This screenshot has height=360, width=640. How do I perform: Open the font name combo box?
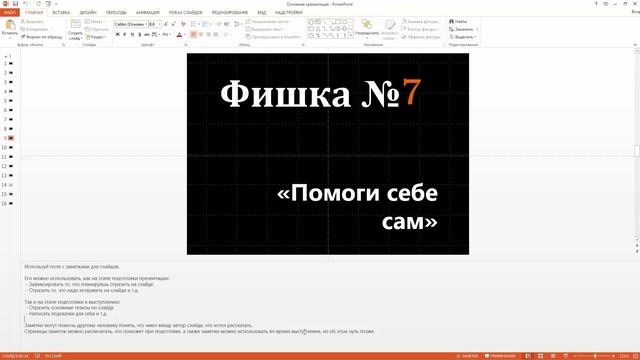coord(131,24)
